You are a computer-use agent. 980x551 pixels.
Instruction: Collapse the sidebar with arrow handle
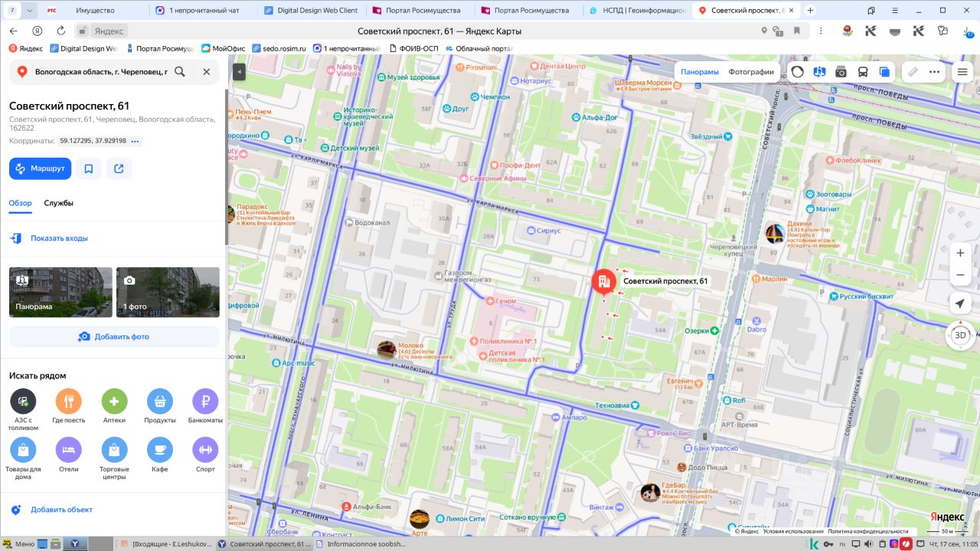tap(239, 72)
